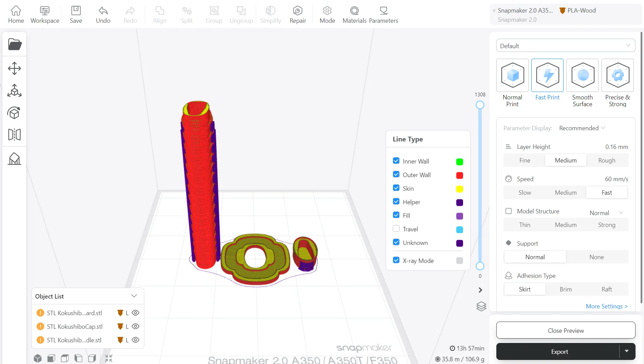
Task: Select the Move tool
Action: point(15,68)
